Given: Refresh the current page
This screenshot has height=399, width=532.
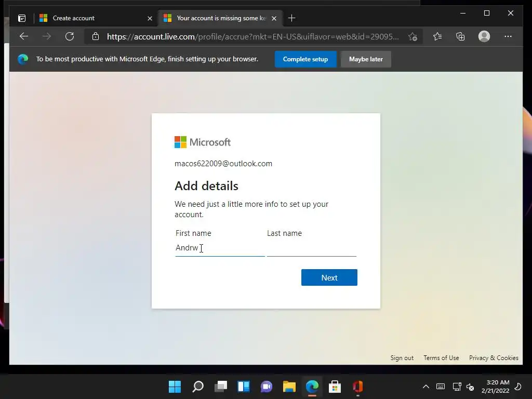Looking at the screenshot, I should coord(70,36).
